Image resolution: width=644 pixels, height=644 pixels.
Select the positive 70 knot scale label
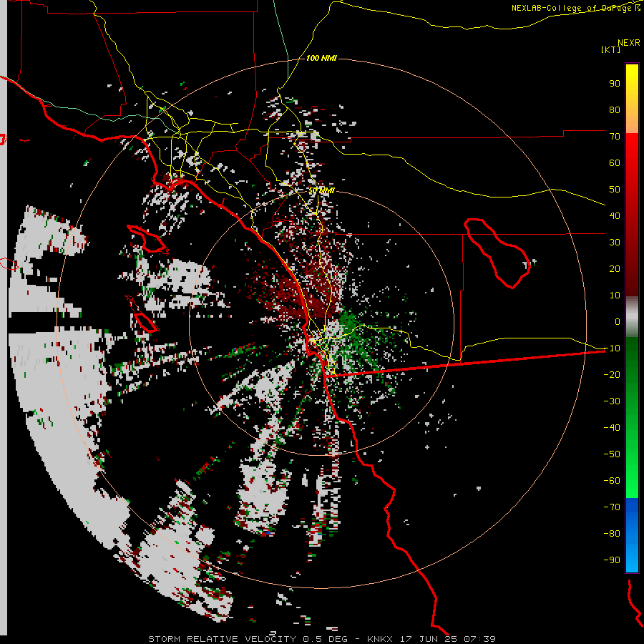click(615, 137)
